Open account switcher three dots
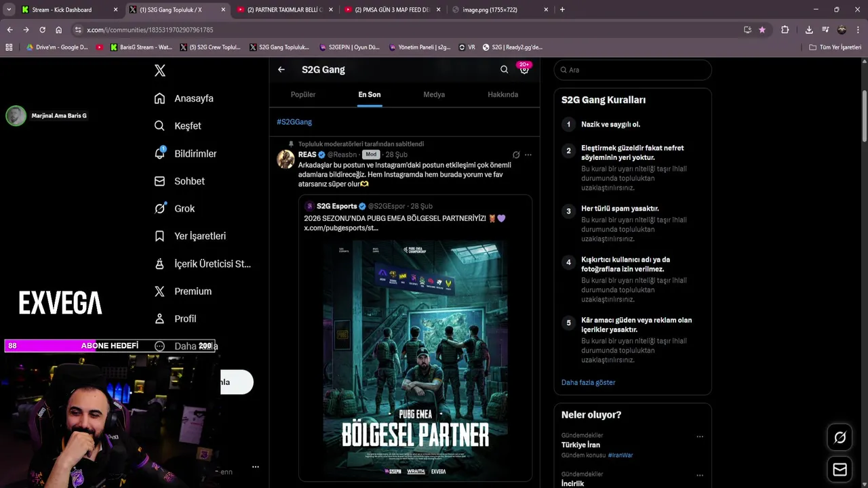The image size is (868, 488). tap(256, 466)
